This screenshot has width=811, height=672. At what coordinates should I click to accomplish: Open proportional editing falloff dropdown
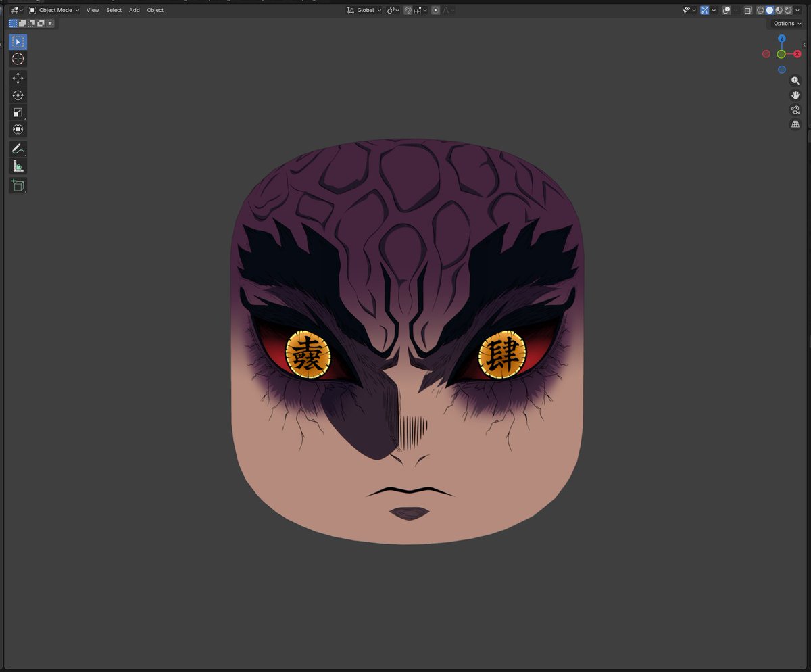tap(448, 10)
